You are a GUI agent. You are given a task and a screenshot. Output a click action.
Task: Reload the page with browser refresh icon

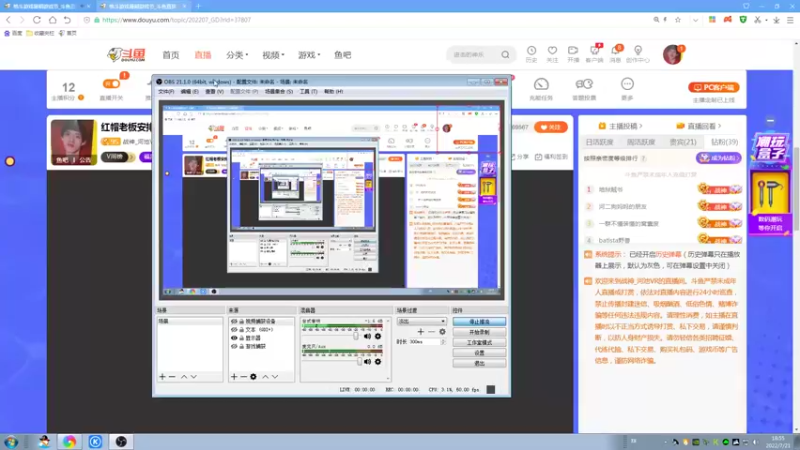point(37,20)
